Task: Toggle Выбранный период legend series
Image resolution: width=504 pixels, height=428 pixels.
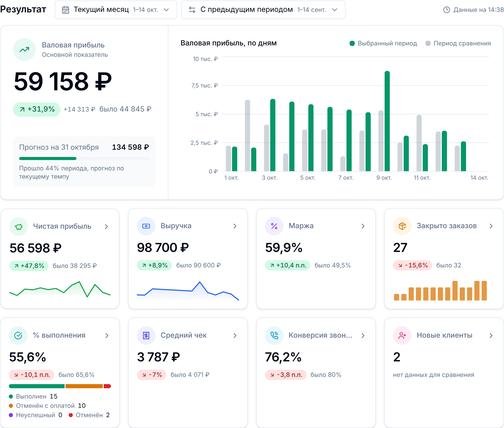Action: click(x=383, y=43)
